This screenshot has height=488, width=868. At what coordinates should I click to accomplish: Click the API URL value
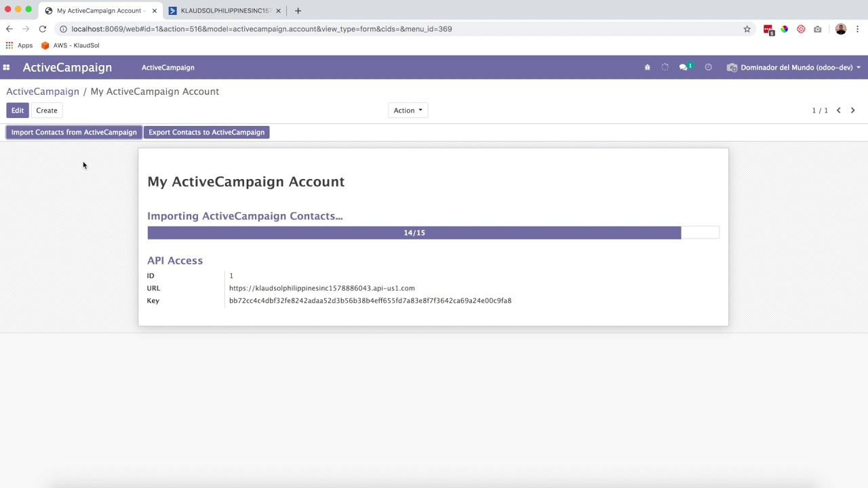(322, 288)
